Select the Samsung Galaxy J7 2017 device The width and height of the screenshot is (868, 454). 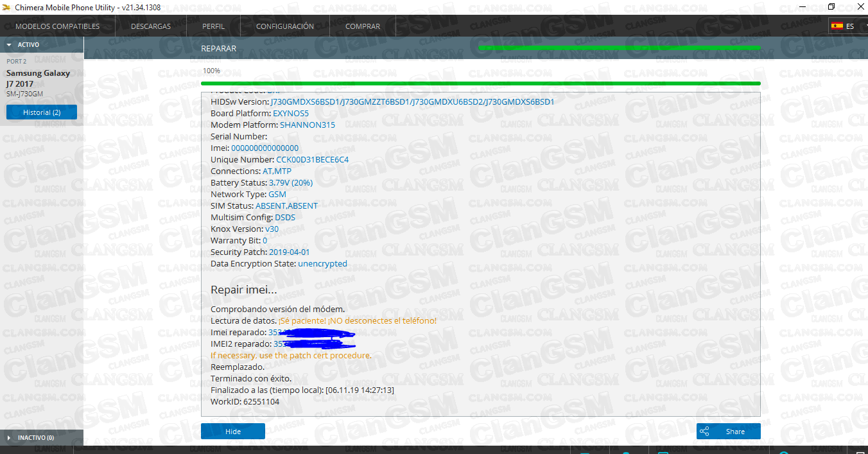point(39,78)
